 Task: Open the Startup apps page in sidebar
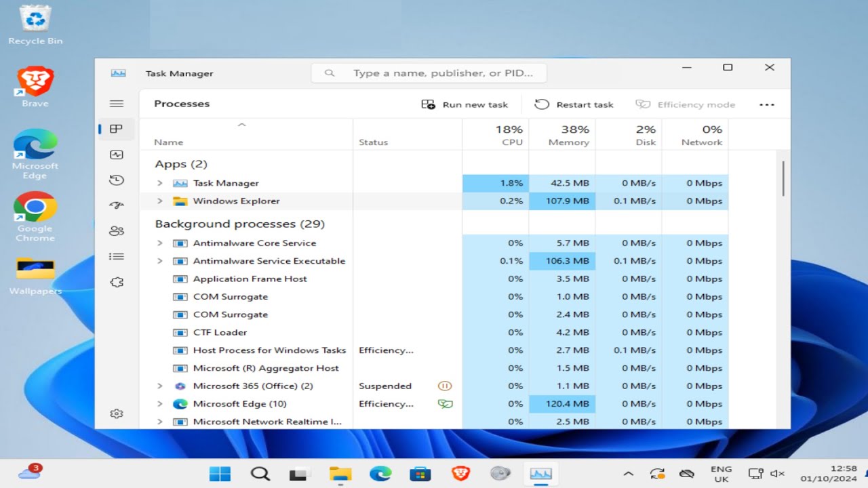[x=117, y=205]
